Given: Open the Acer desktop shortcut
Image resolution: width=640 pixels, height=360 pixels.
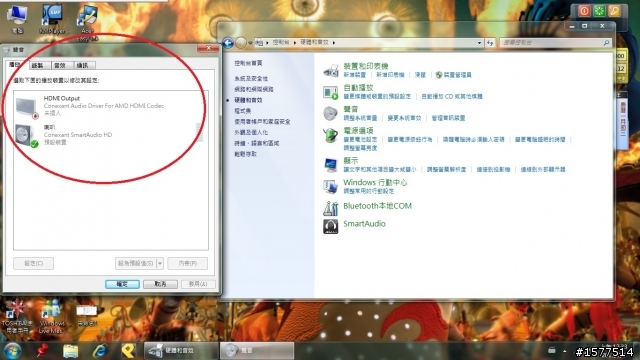Looking at the screenshot, I should [87, 23].
